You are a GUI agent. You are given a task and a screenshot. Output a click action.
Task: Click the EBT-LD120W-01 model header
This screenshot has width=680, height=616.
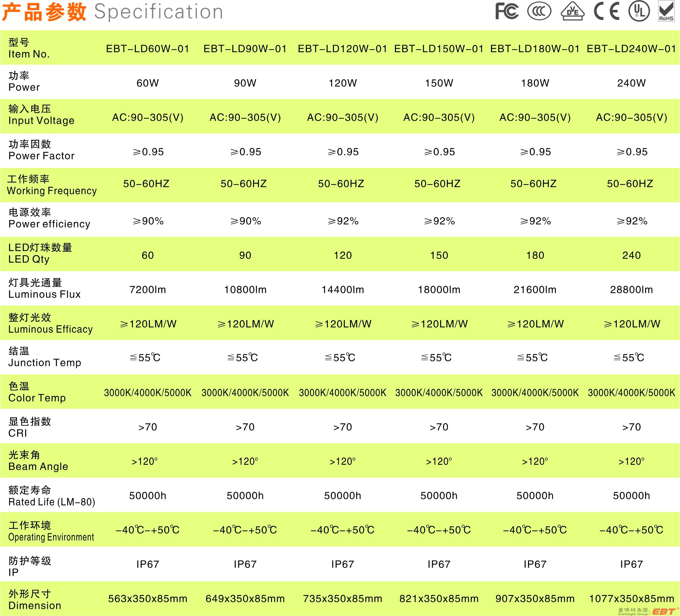point(342,49)
